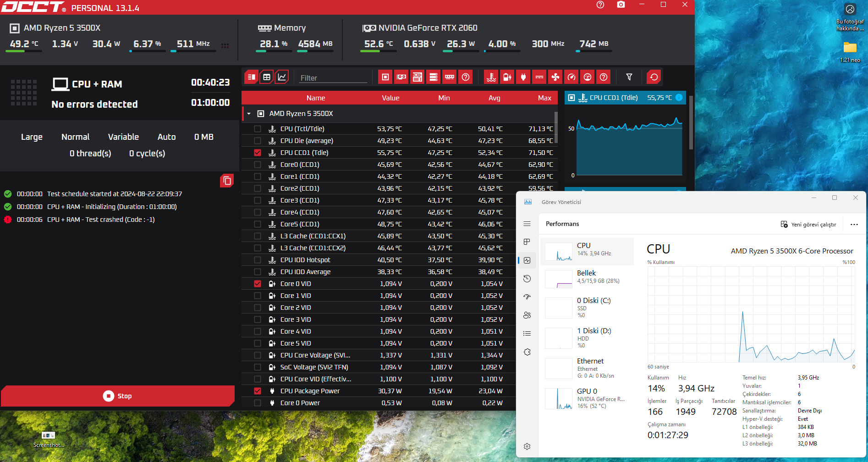
Task: Toggle the current sensor type filter
Action: [x=539, y=77]
